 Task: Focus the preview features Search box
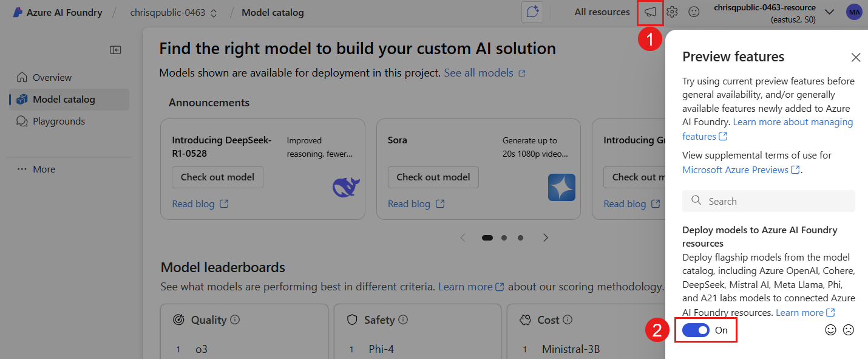(x=768, y=201)
